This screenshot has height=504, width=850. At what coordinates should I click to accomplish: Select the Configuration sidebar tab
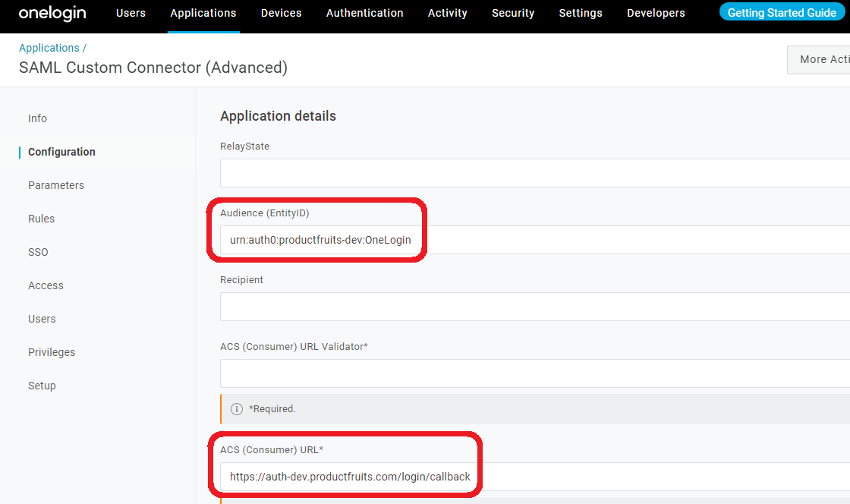(61, 152)
